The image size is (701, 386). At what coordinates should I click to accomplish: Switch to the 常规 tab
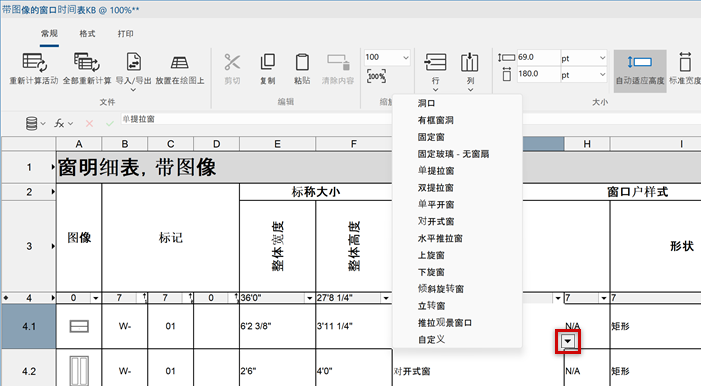[x=49, y=34]
